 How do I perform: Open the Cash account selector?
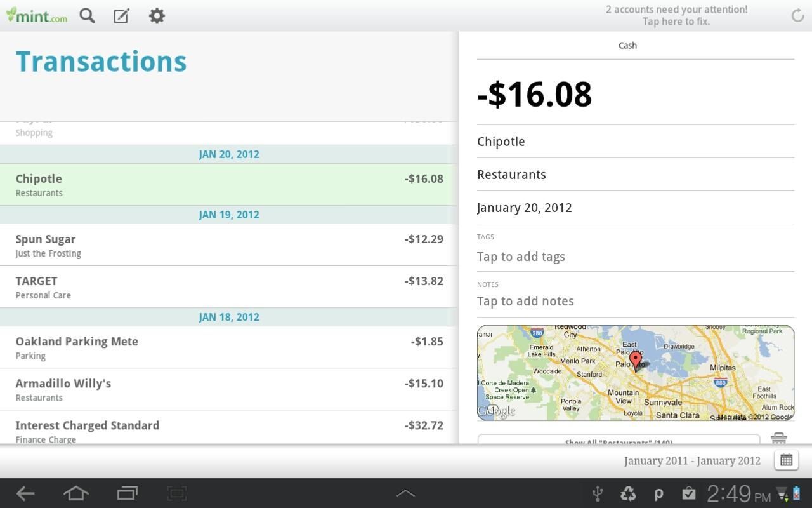point(627,45)
